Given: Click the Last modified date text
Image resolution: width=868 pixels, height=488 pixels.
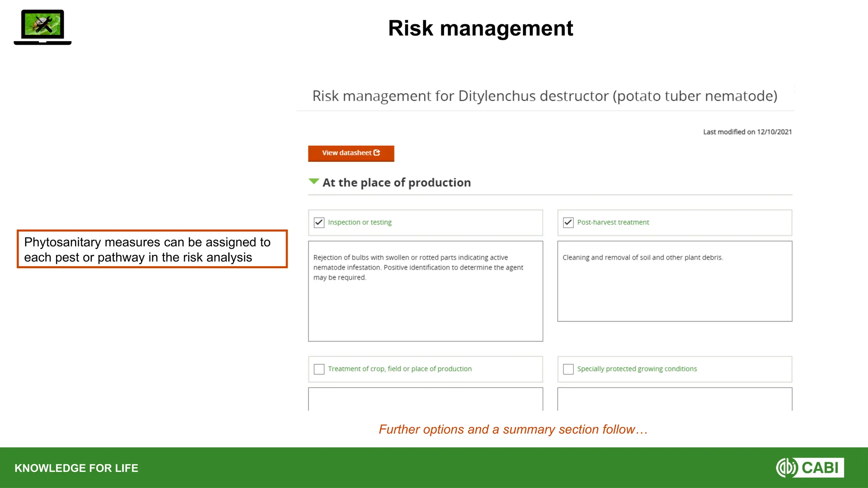Looking at the screenshot, I should (x=747, y=132).
